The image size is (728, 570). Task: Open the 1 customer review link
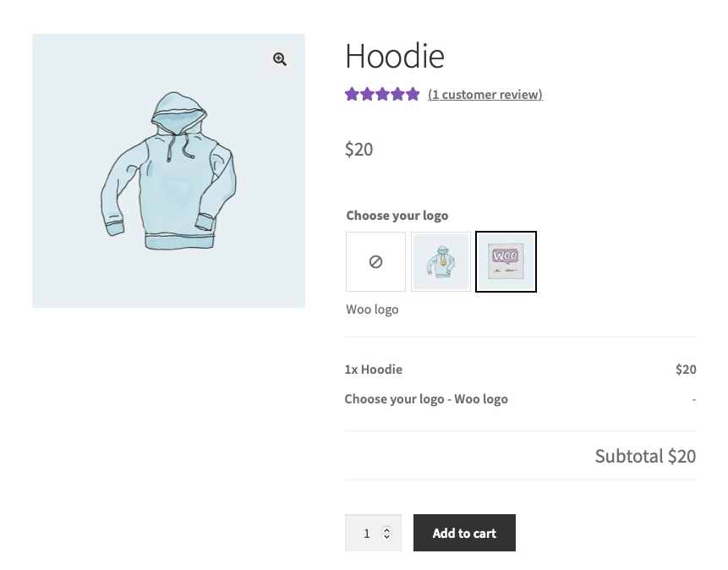click(x=484, y=95)
